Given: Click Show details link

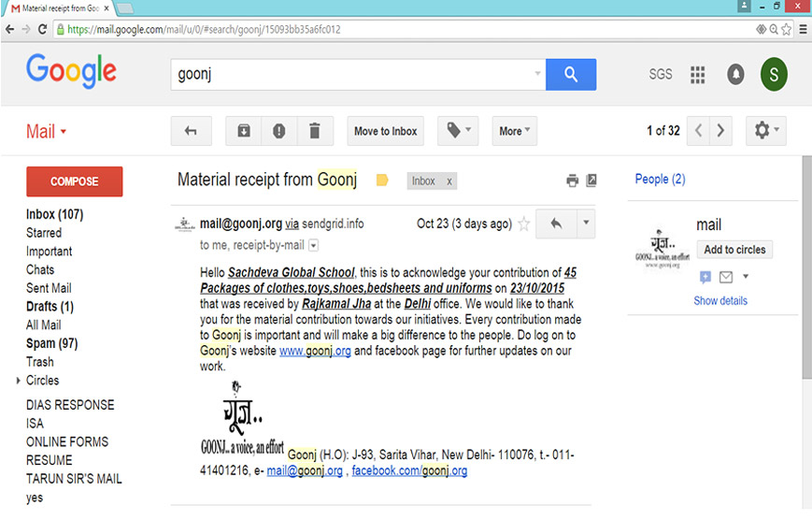Looking at the screenshot, I should pos(720,301).
